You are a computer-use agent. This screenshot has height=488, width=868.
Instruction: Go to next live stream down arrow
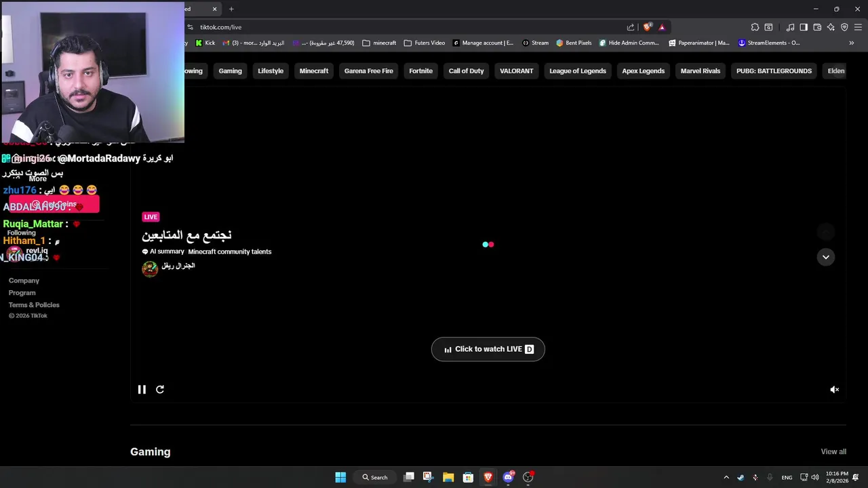826,257
